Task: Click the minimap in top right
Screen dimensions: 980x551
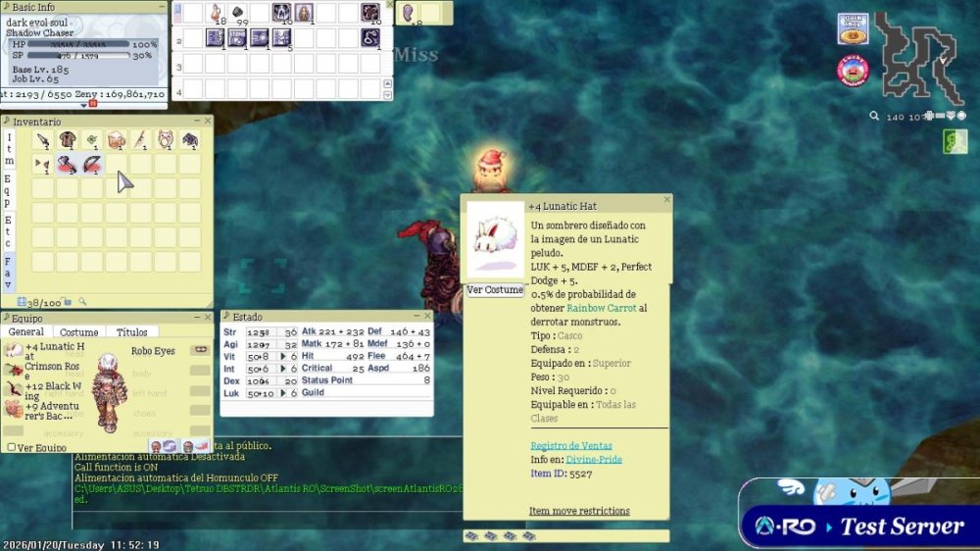Action: coord(919,58)
